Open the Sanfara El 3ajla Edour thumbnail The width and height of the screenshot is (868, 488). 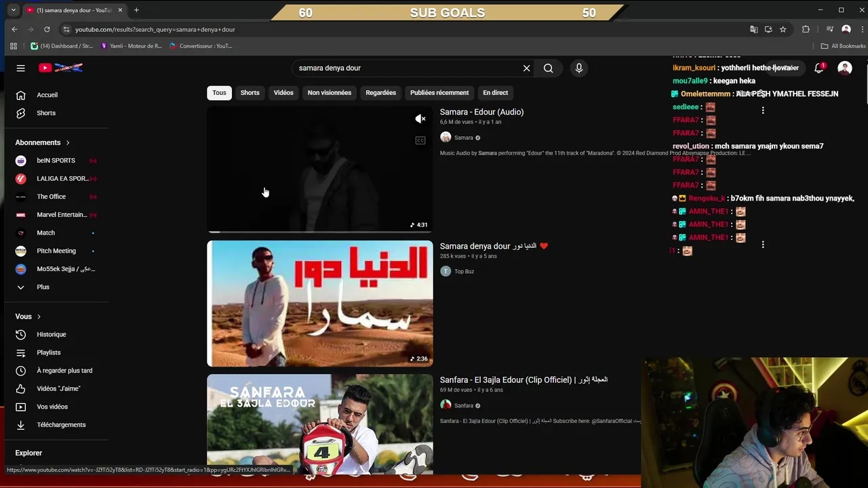pos(320,424)
